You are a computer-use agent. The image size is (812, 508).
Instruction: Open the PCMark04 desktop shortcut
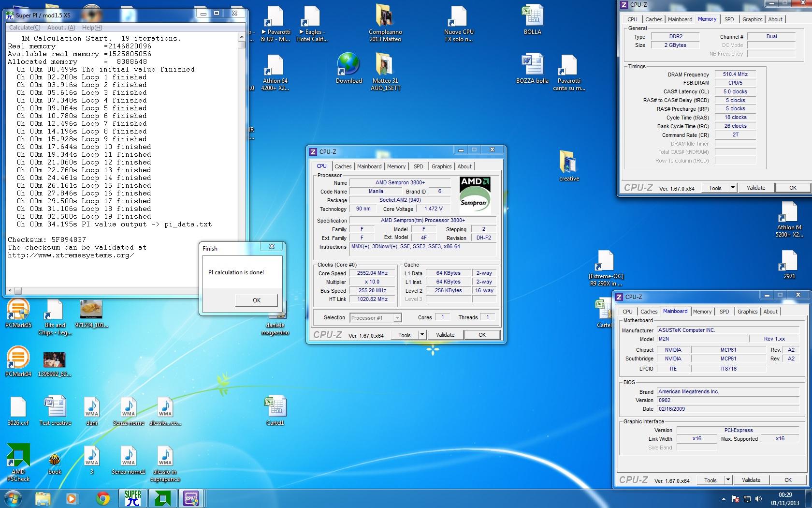click(18, 361)
